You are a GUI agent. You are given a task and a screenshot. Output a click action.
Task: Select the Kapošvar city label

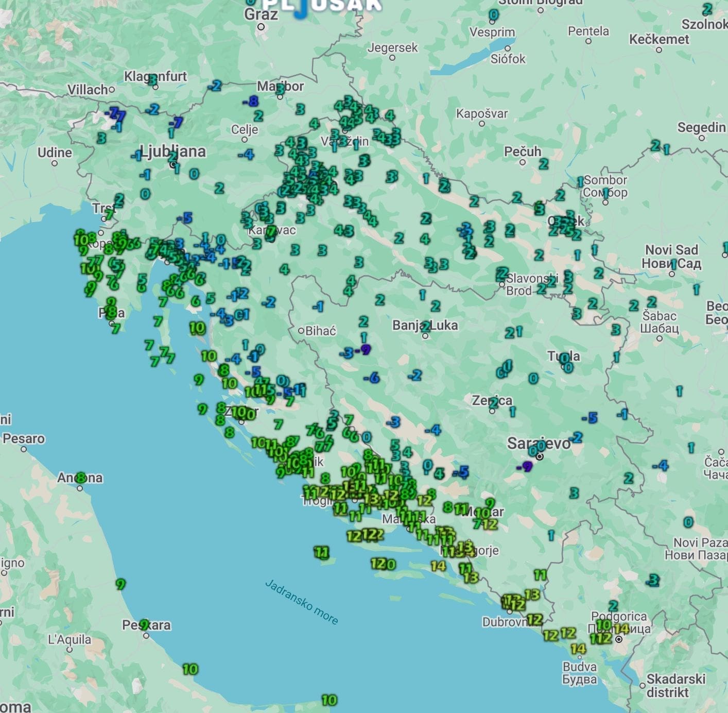pos(482,113)
